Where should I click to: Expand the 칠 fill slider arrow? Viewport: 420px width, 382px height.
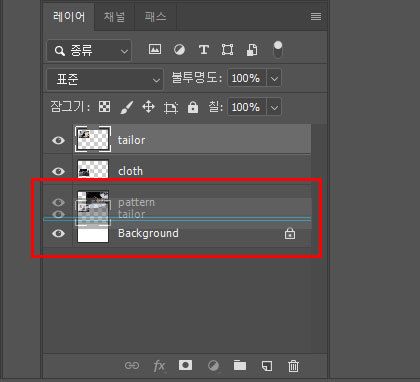[274, 107]
